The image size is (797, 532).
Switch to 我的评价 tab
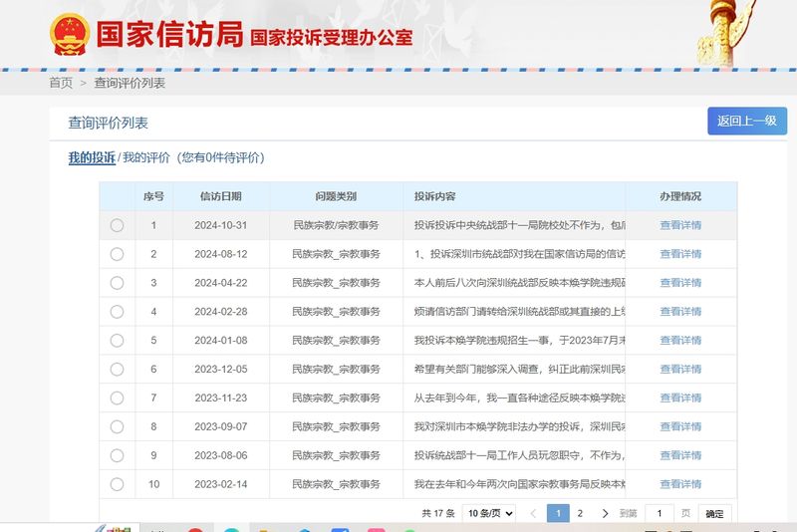[x=145, y=157]
